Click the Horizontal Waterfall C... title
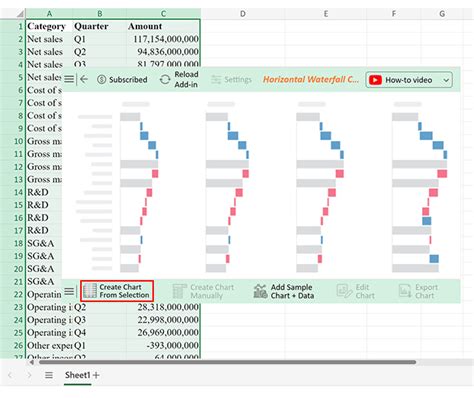Screen dimensions: 474x398 [x=311, y=79]
